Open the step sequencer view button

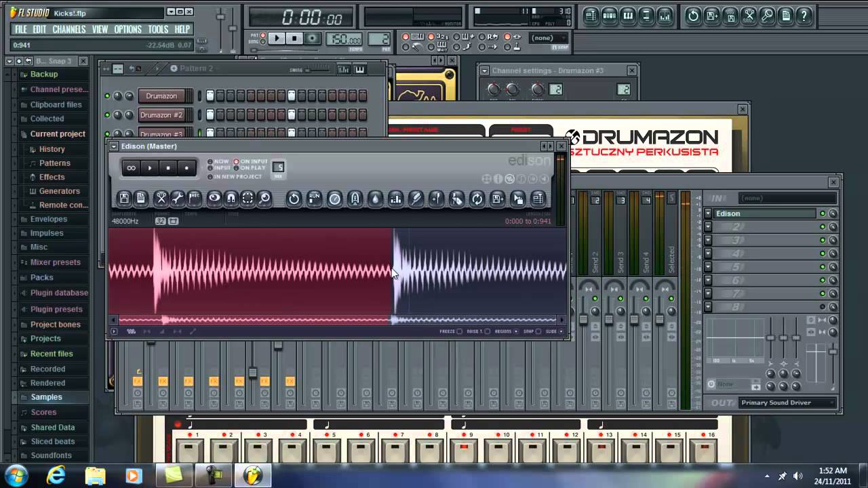pos(610,16)
